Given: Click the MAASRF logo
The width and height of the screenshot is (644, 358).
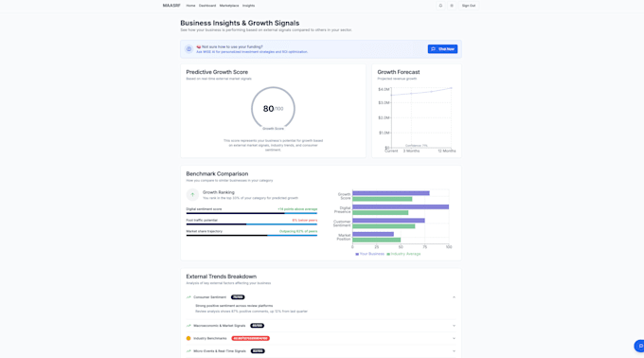Looking at the screenshot, I should 171,6.
